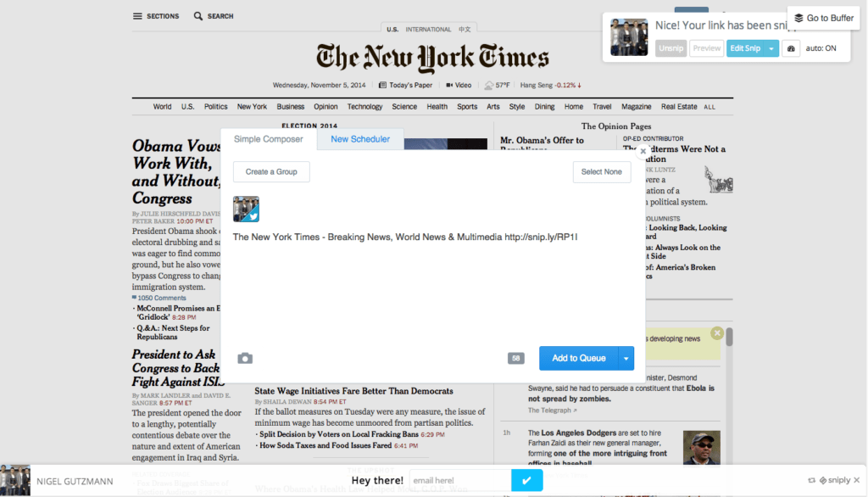
Task: Expand the Add to Queue dropdown arrow
Action: point(626,358)
